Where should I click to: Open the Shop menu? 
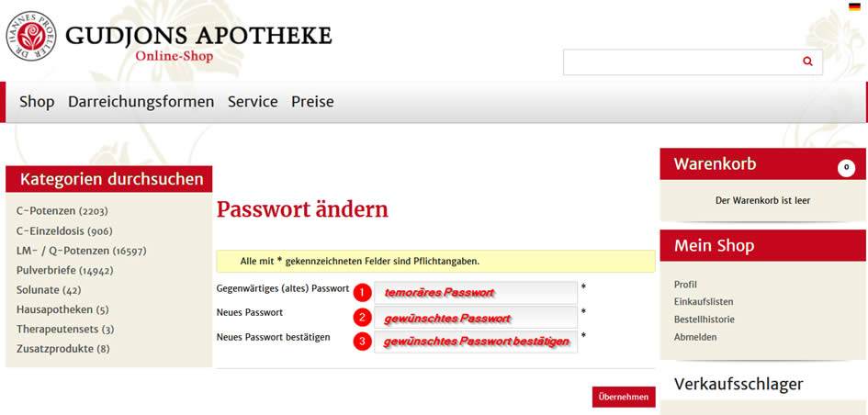(x=37, y=102)
